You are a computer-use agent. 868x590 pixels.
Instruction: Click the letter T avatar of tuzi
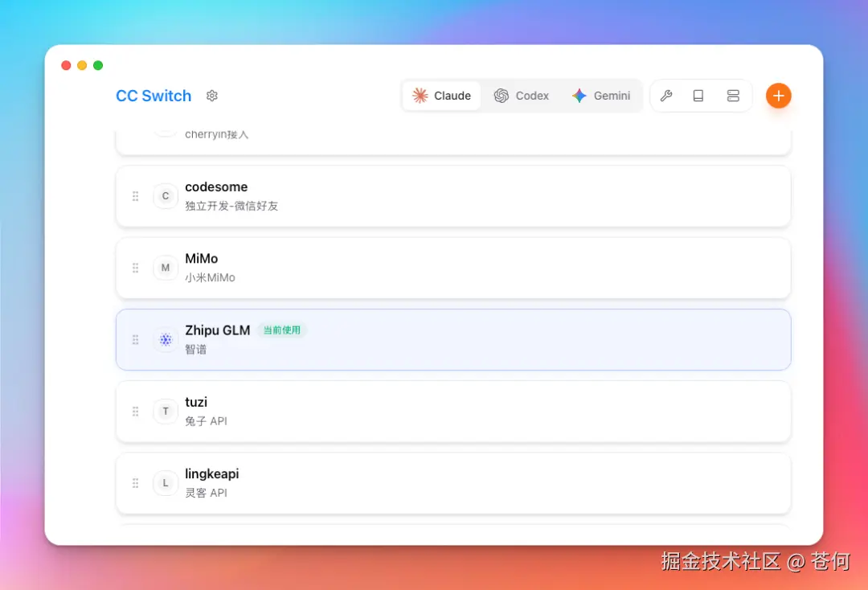pos(165,411)
